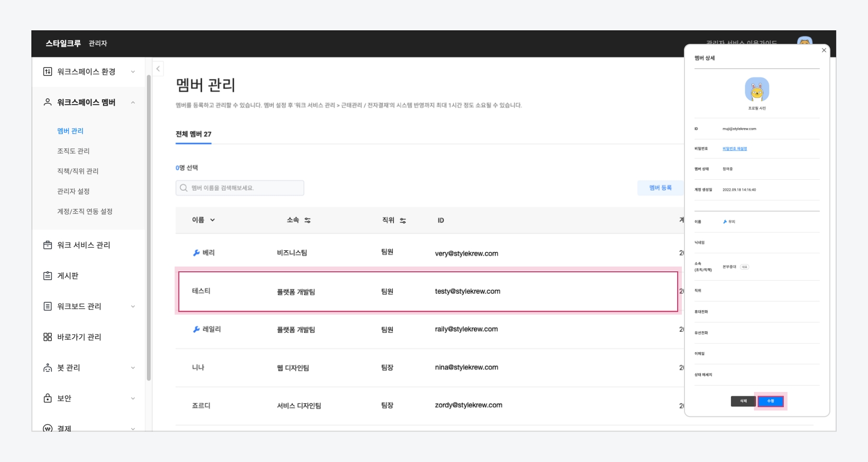Click the 워크 서비스 관리 briefcase icon

pyautogui.click(x=48, y=245)
